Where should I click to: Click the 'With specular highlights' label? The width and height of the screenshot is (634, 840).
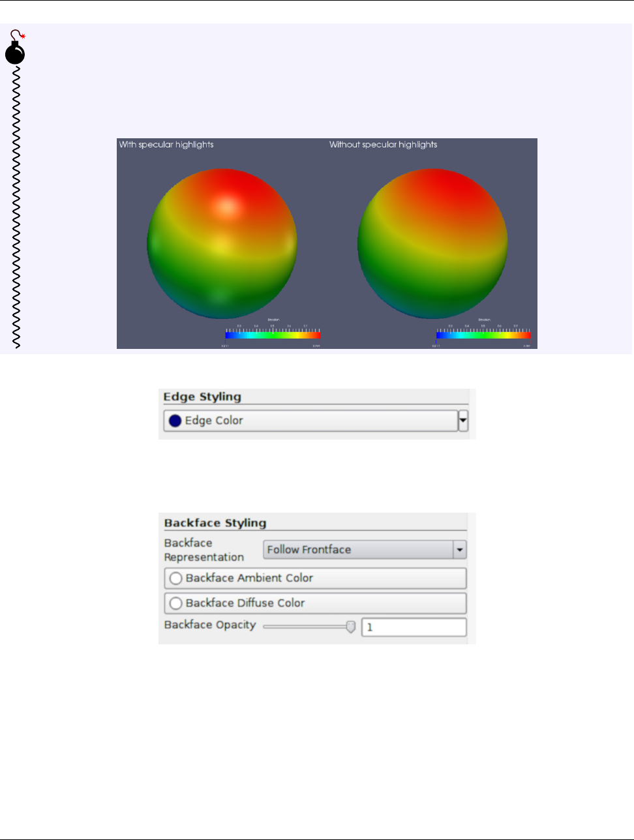point(166,145)
